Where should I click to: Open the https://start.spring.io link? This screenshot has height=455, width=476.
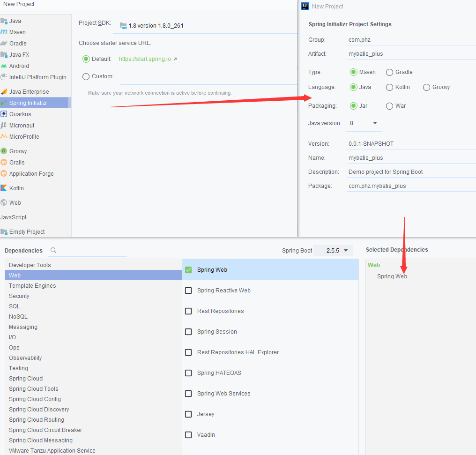145,59
